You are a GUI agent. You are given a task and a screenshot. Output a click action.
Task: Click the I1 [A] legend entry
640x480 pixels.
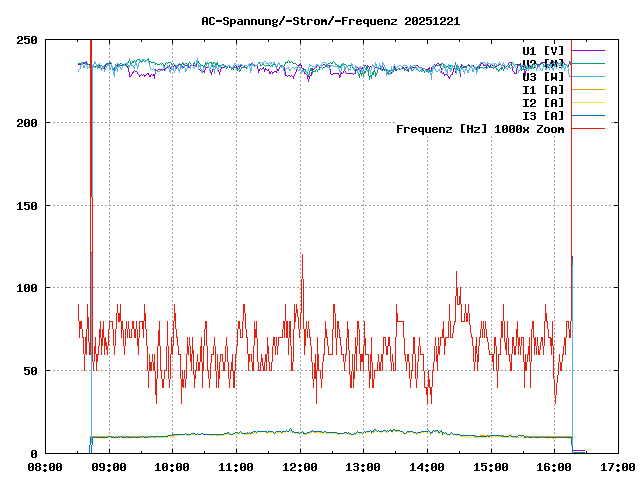click(543, 89)
